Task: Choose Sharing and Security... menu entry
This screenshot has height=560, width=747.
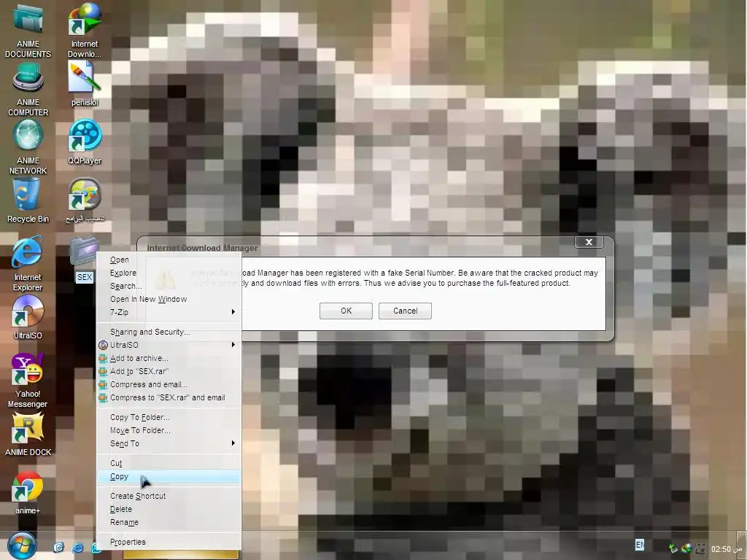Action: click(169, 332)
